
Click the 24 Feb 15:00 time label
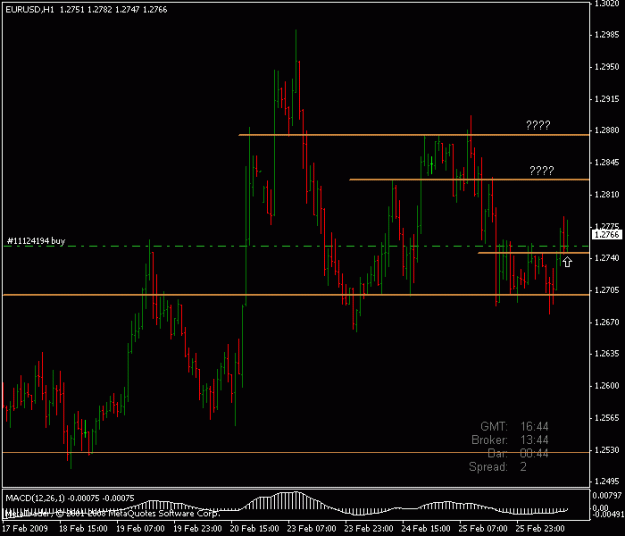426,528
